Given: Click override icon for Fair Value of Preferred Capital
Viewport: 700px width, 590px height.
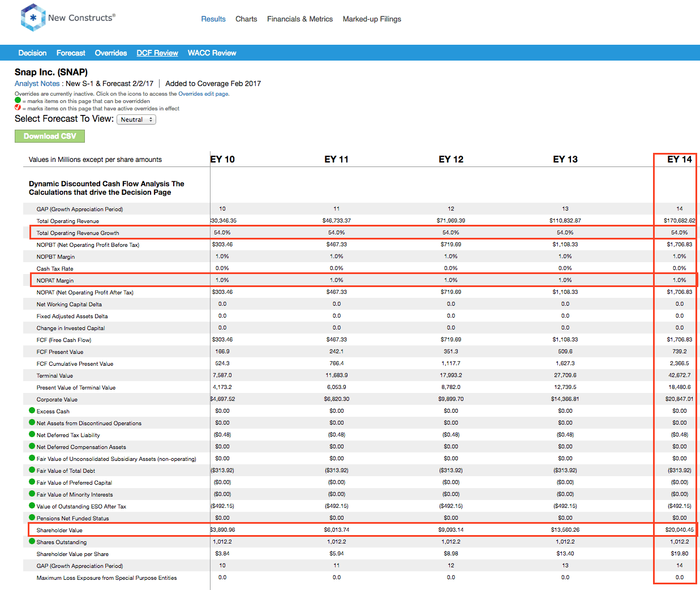Looking at the screenshot, I should tap(32, 482).
